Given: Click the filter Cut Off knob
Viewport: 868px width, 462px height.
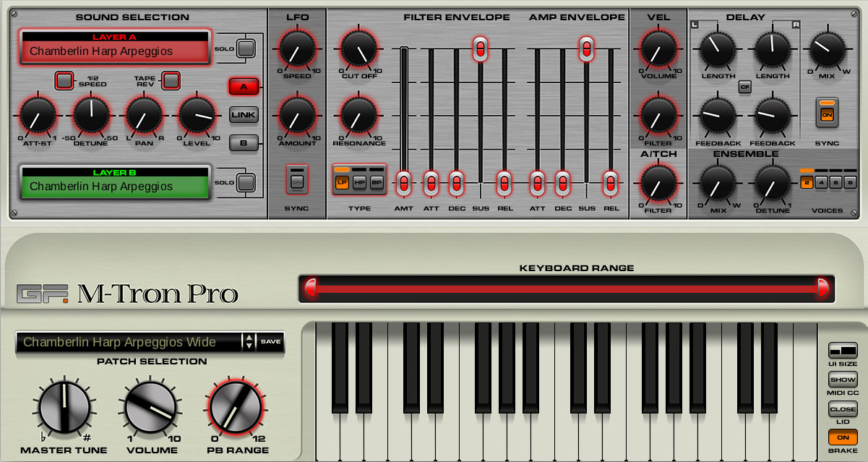Looking at the screenshot, I should pyautogui.click(x=358, y=49).
